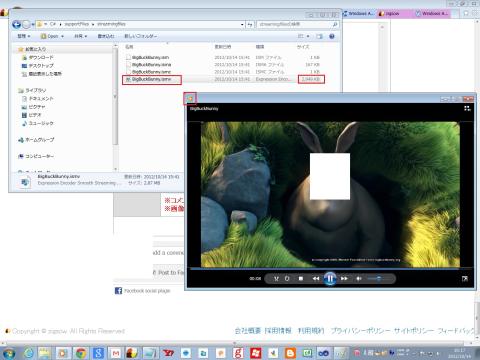The width and height of the screenshot is (480, 360).
Task: Toggle the Explorer preview pane
Action: (319, 36)
